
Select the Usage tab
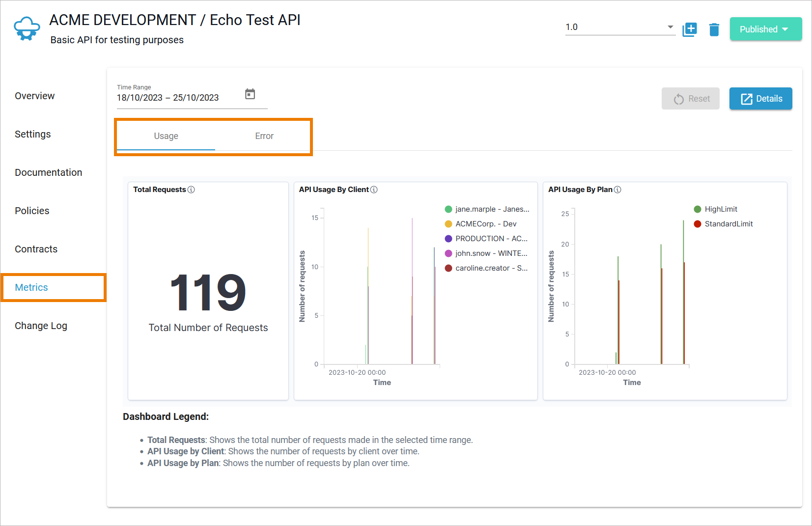166,136
